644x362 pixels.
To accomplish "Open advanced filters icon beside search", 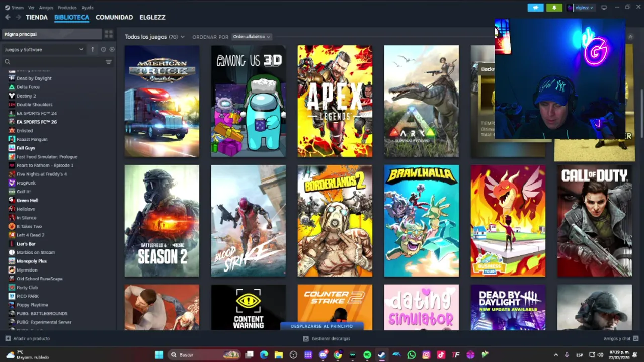I will coord(108,62).
